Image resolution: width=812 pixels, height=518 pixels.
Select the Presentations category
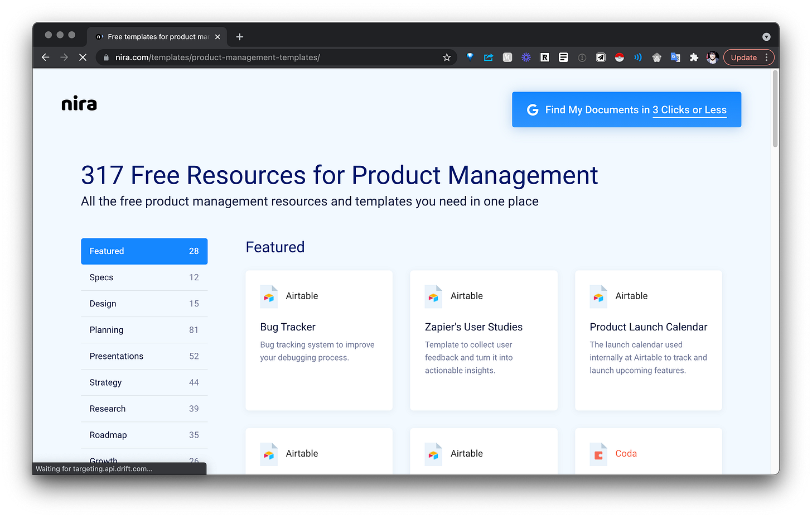pos(144,356)
